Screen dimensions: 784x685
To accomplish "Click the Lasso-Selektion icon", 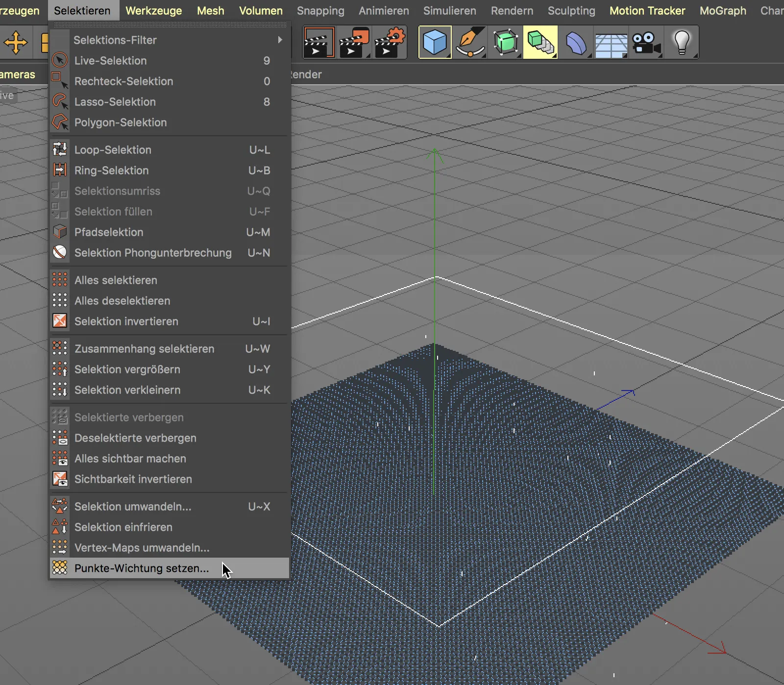I will point(60,101).
